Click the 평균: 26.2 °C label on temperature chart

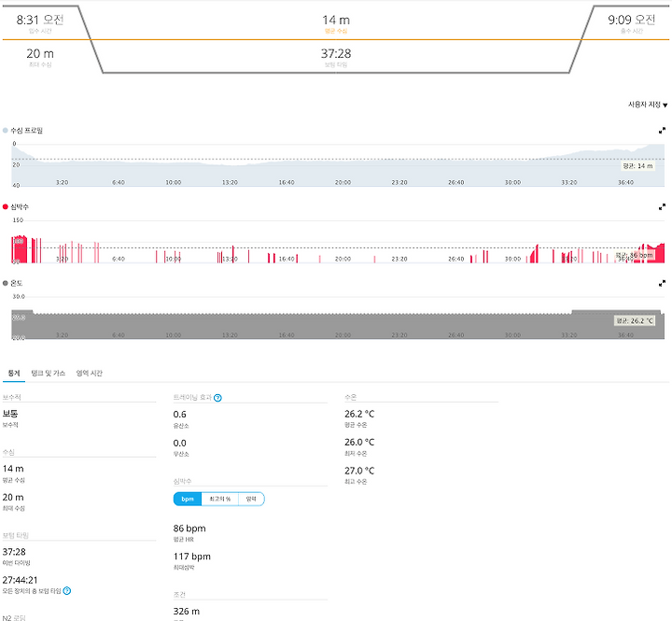[x=635, y=321]
